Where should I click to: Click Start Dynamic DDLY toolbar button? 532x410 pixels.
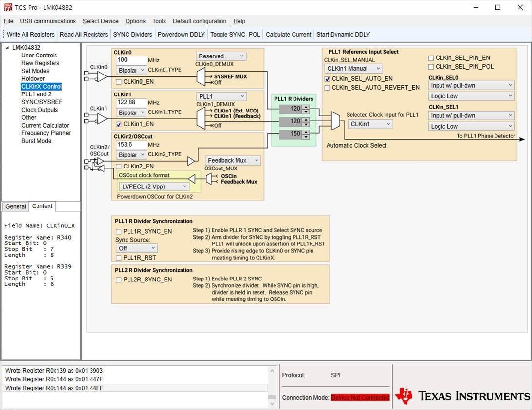coord(343,34)
